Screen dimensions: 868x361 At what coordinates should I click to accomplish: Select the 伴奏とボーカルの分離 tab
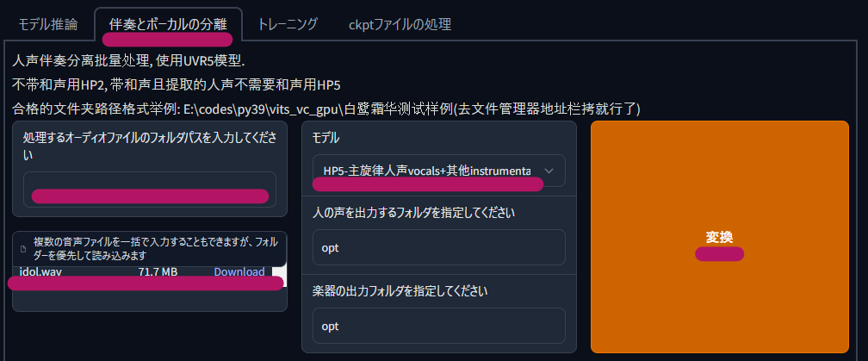pyautogui.click(x=168, y=24)
